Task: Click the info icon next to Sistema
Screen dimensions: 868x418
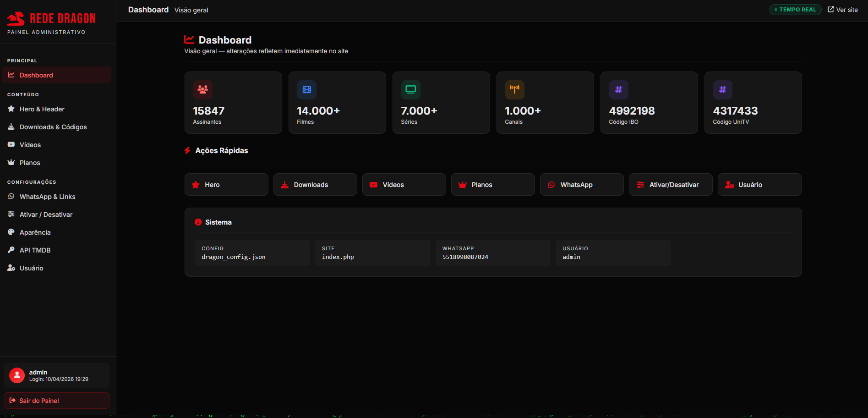Action: pos(198,222)
